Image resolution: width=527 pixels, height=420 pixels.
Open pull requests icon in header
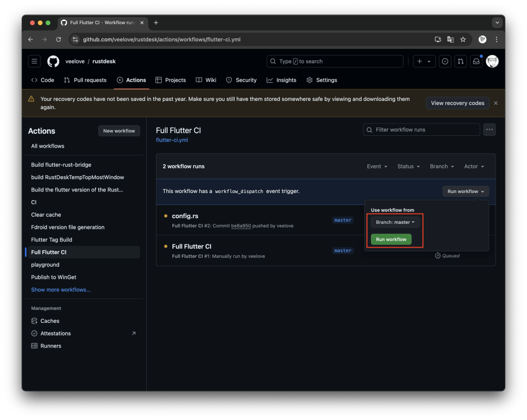tap(461, 61)
